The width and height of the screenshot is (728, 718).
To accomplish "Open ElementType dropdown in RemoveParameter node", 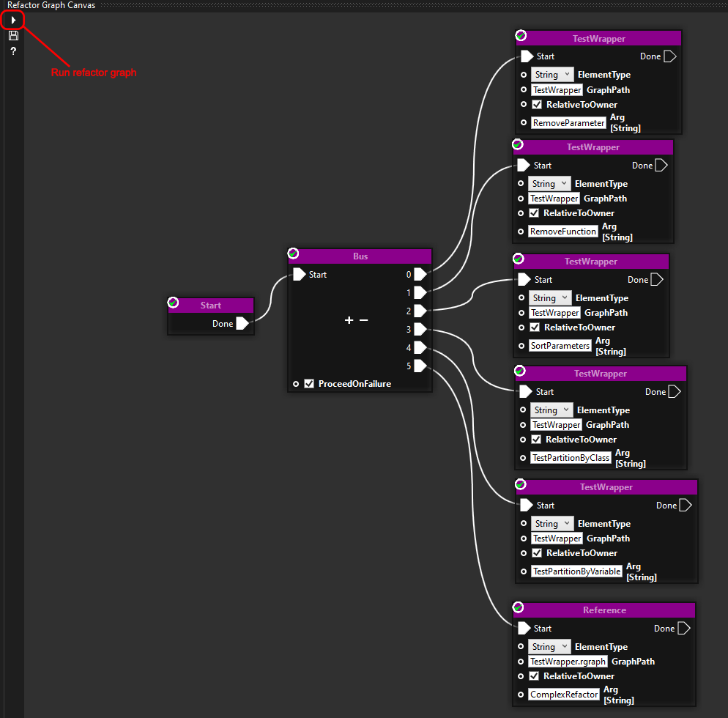I will point(552,75).
